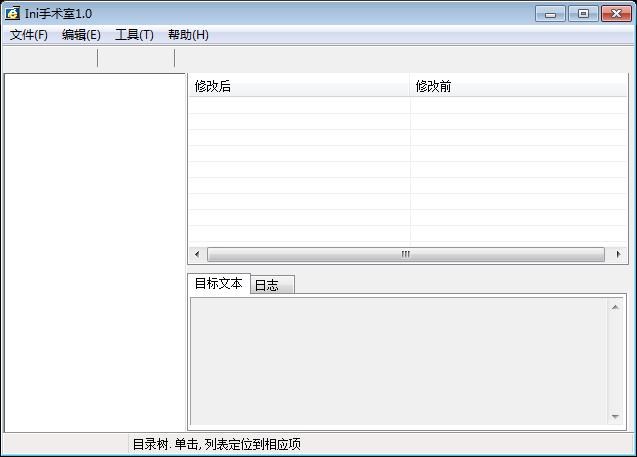The width and height of the screenshot is (637, 457).
Task: Click the horizontal scrollbar thumb in list
Action: 405,255
